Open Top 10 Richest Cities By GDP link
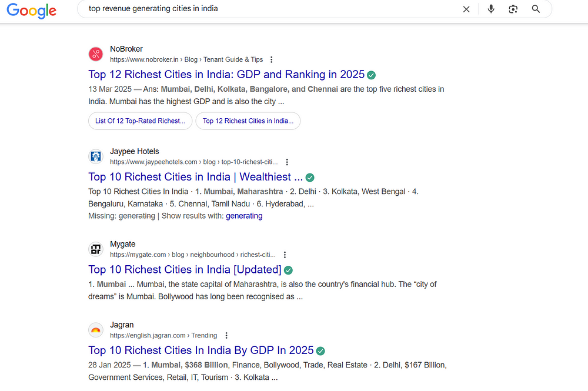Image resolution: width=588 pixels, height=391 pixels. point(201,350)
